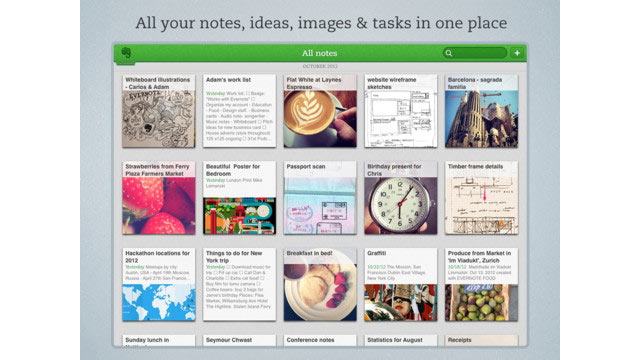
Task: Click the 'OCTOBER 2012' date header
Action: coord(320,66)
